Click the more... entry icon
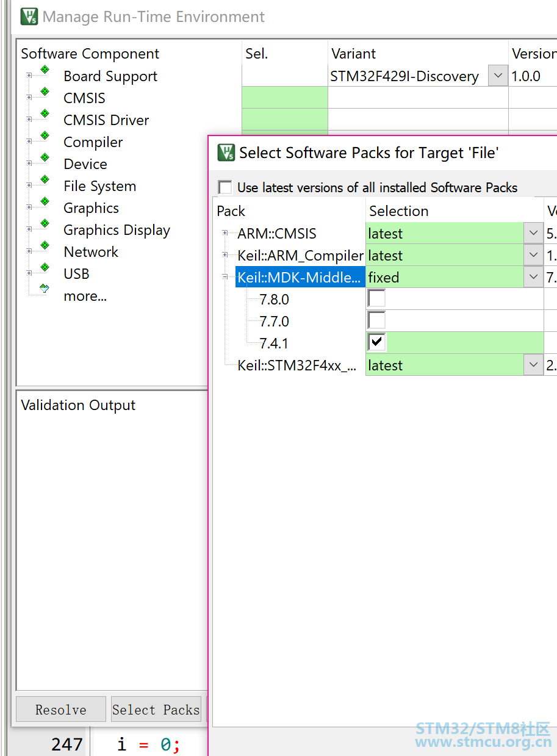Image resolution: width=557 pixels, height=756 pixels. [45, 289]
